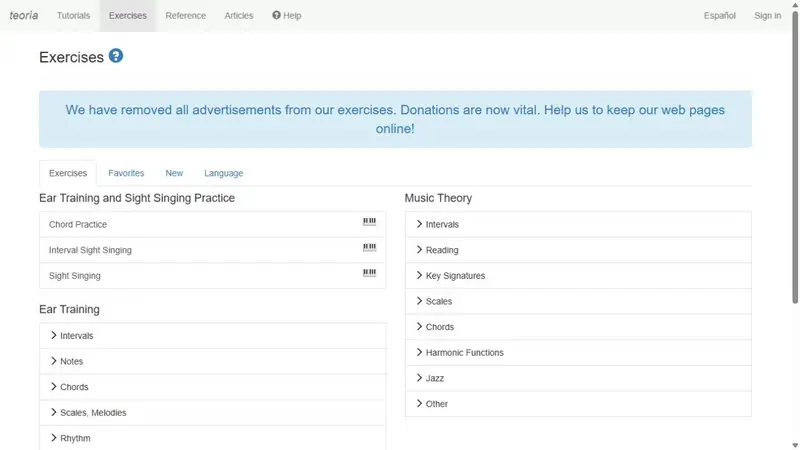Expand the Harmonic Functions chevron
The height and width of the screenshot is (450, 800).
point(419,352)
